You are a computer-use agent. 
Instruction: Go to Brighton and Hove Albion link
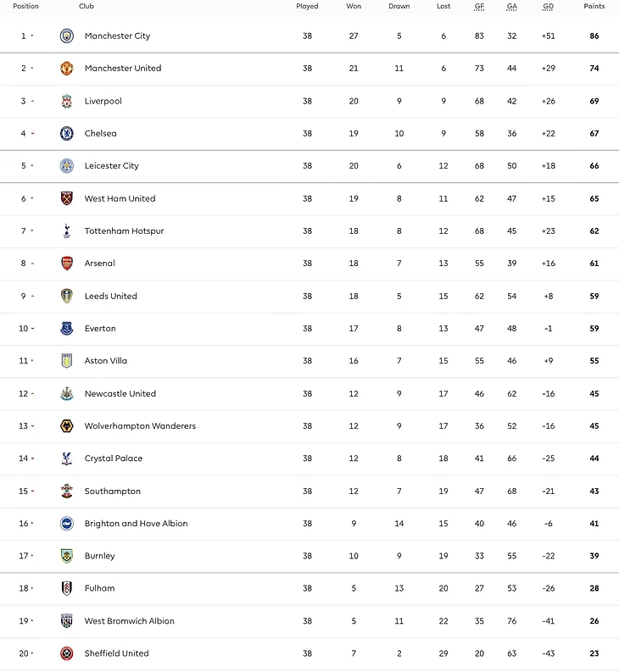[x=136, y=524]
